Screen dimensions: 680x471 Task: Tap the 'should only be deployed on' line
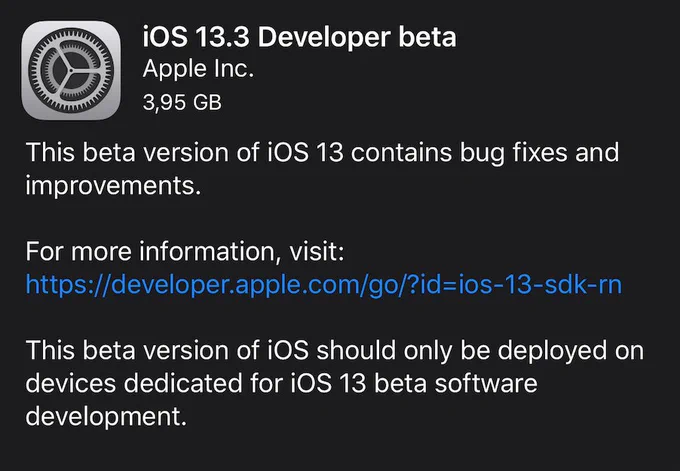tap(480, 351)
